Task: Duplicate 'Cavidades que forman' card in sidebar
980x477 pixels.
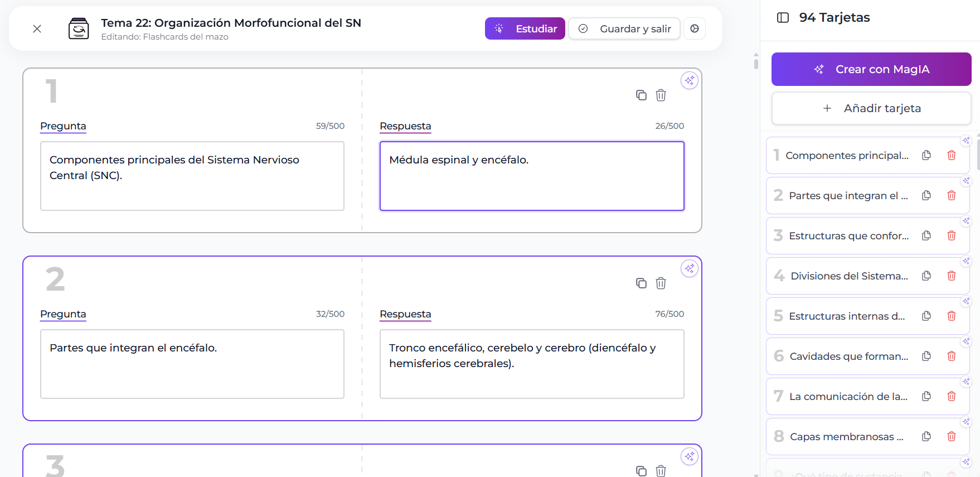Action: (926, 356)
